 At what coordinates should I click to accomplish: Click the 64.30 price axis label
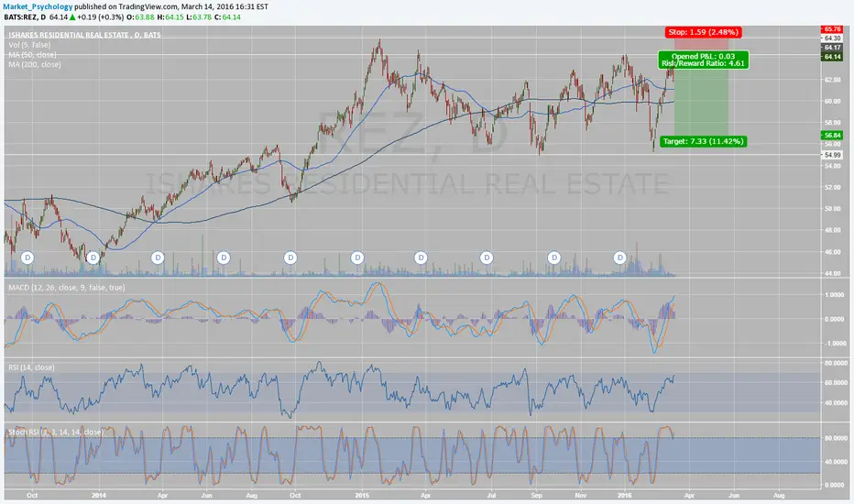coord(832,38)
